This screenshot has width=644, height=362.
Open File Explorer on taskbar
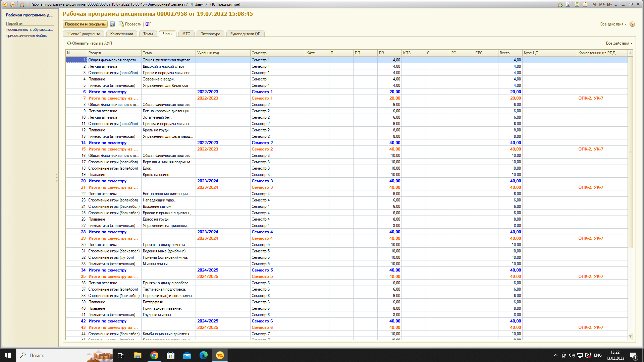[138, 355]
